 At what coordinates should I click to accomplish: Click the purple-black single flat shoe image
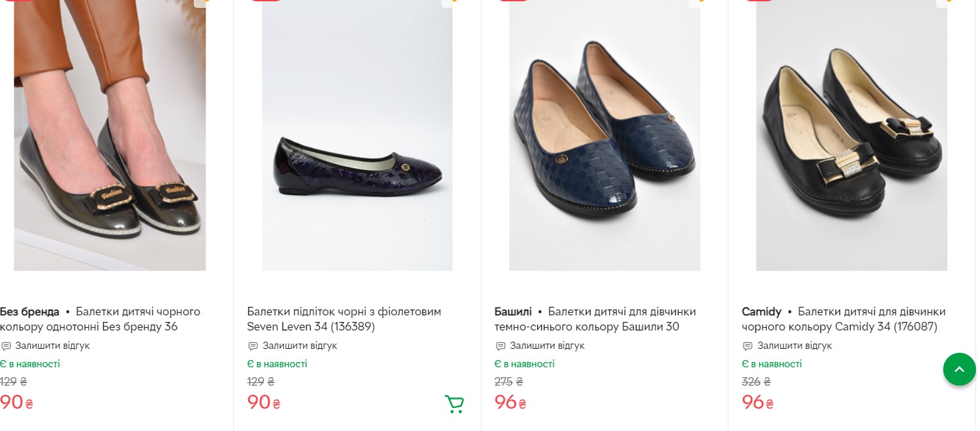(x=357, y=135)
